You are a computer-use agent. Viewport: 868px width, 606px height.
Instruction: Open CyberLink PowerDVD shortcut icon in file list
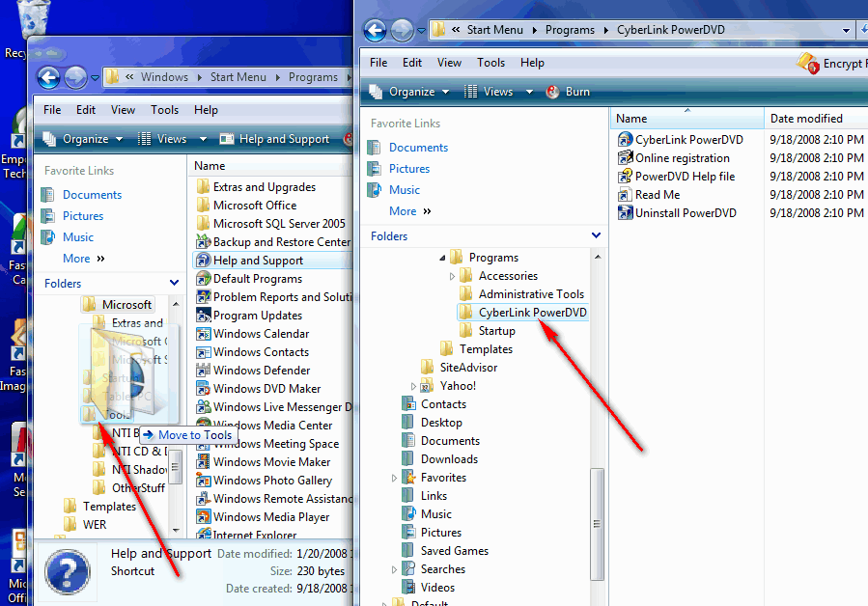pos(625,140)
